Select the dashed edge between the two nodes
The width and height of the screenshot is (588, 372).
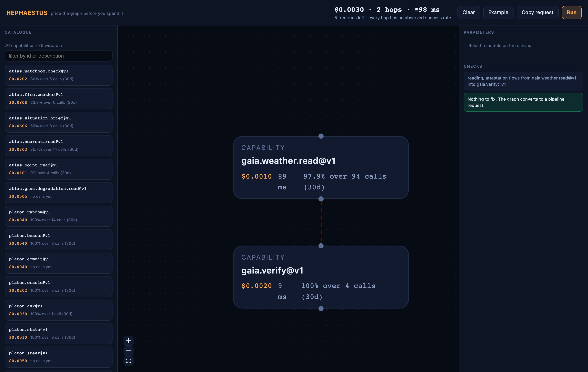click(x=321, y=222)
